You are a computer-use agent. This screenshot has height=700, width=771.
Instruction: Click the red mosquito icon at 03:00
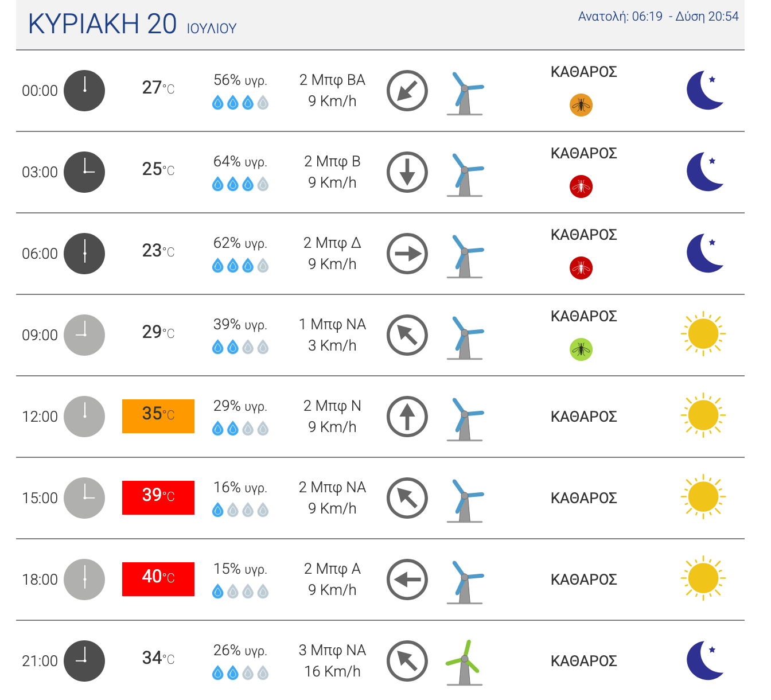coord(581,186)
